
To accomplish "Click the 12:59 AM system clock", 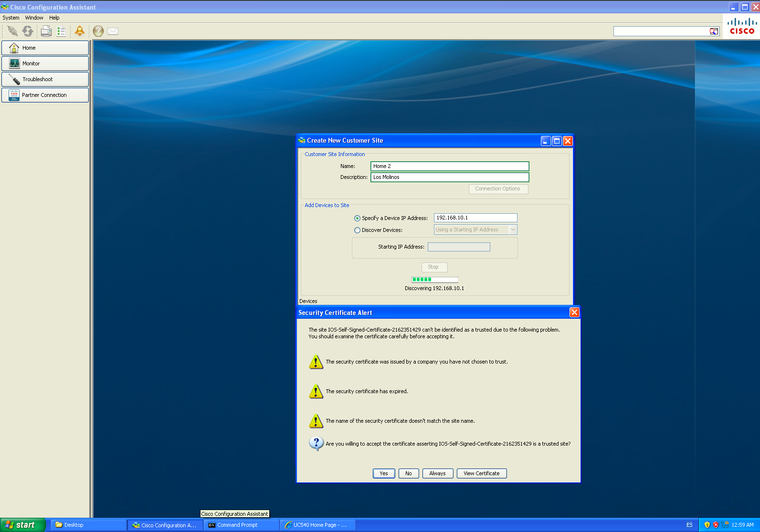I will click(x=743, y=525).
